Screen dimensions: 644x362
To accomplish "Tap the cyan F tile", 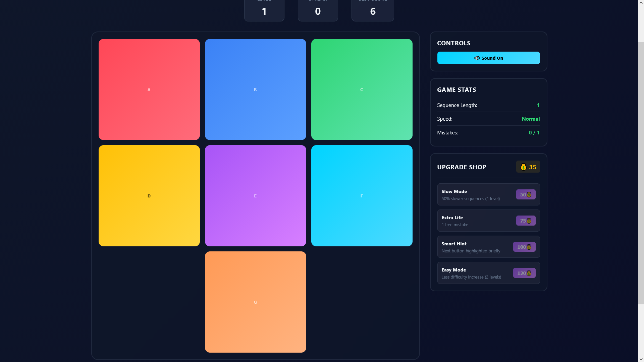I will (362, 196).
